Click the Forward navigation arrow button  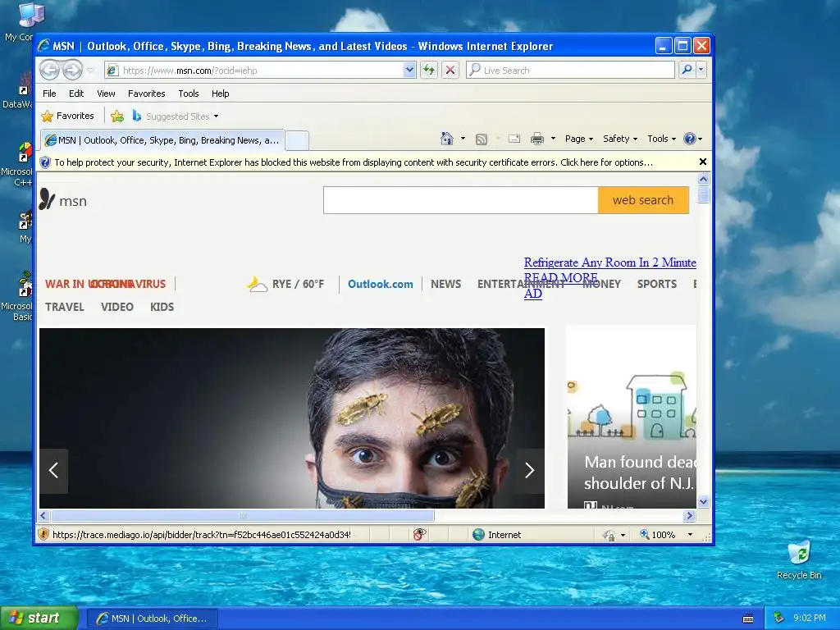click(x=72, y=70)
